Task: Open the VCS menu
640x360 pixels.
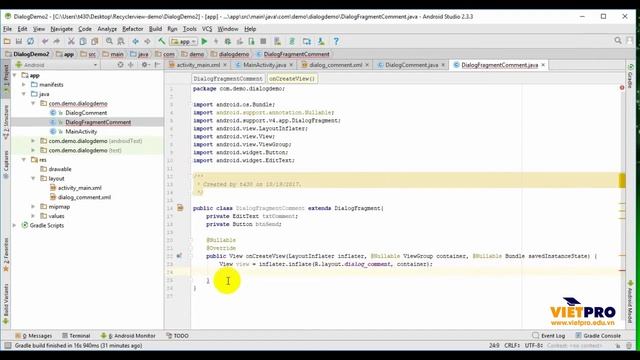Action: pyautogui.click(x=207, y=29)
